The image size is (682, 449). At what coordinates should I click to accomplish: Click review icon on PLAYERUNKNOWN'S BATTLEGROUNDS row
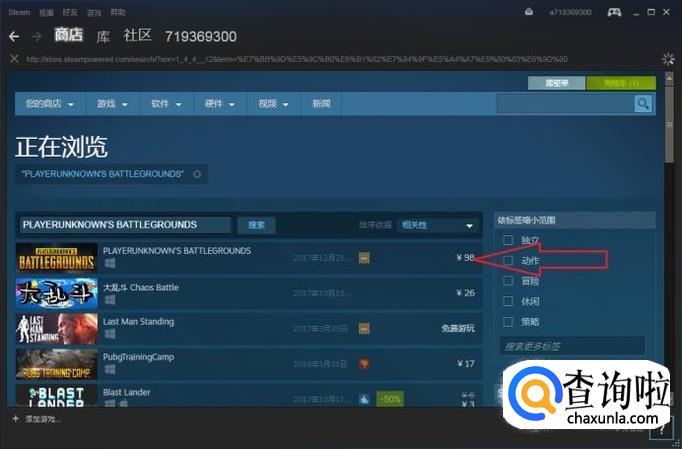click(x=364, y=258)
